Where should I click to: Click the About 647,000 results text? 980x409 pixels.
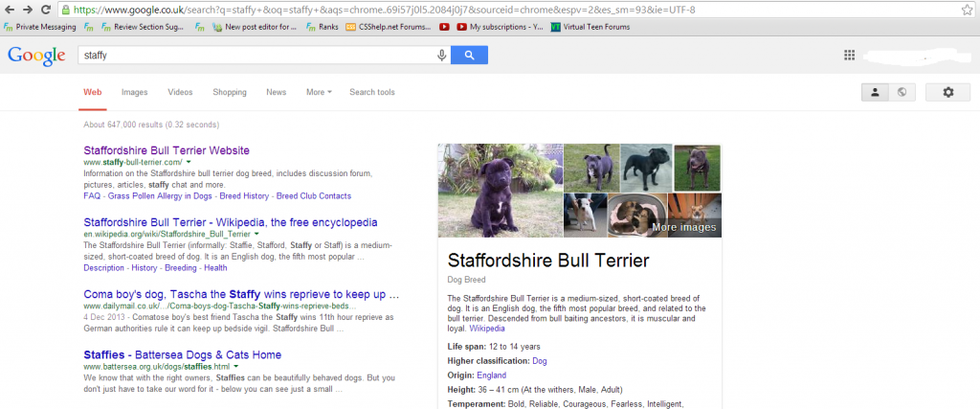tap(151, 125)
